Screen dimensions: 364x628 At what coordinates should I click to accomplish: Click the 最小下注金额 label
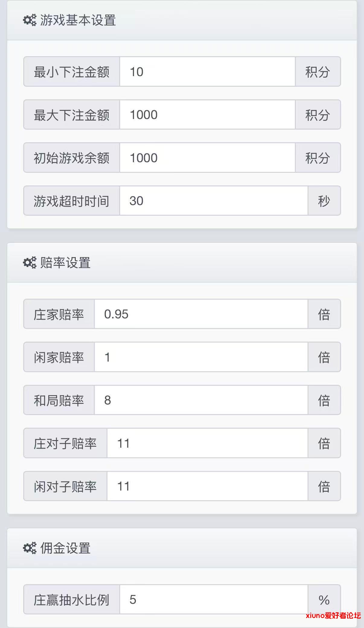click(72, 72)
